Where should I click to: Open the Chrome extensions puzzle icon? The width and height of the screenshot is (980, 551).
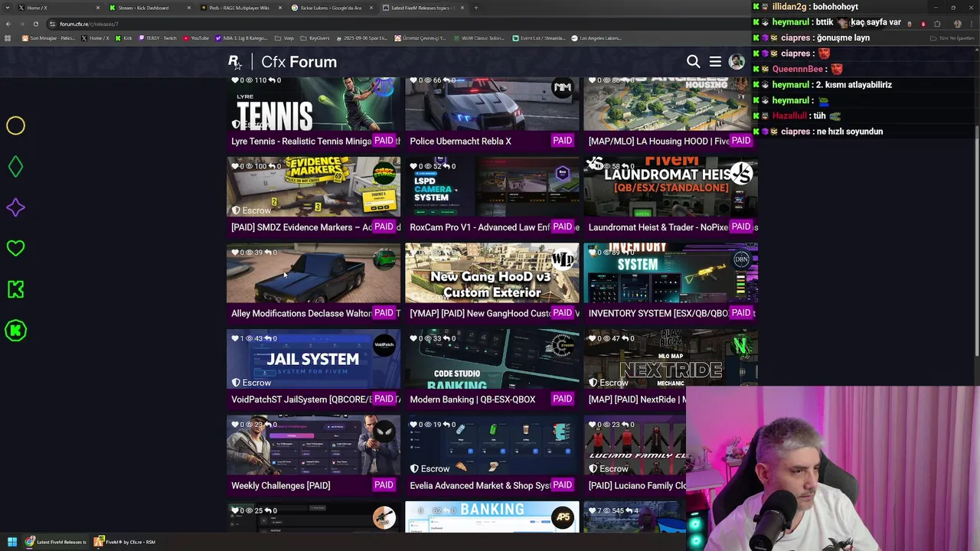(x=937, y=24)
